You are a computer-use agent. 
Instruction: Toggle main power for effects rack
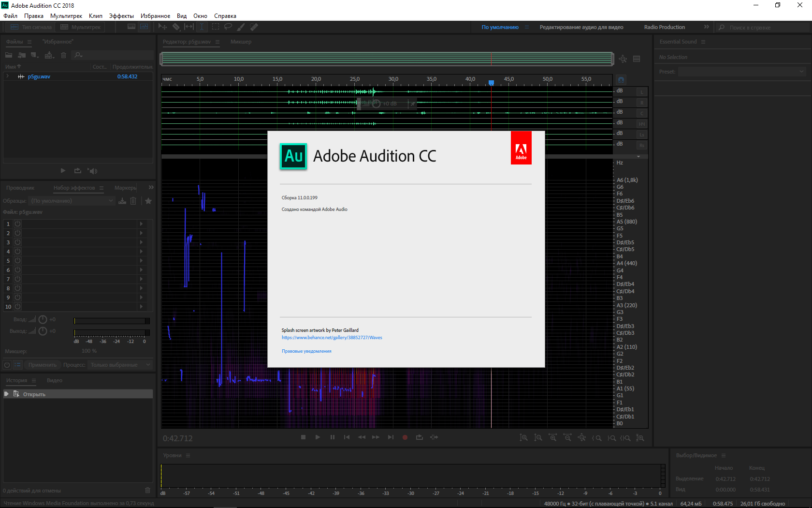pyautogui.click(x=7, y=365)
